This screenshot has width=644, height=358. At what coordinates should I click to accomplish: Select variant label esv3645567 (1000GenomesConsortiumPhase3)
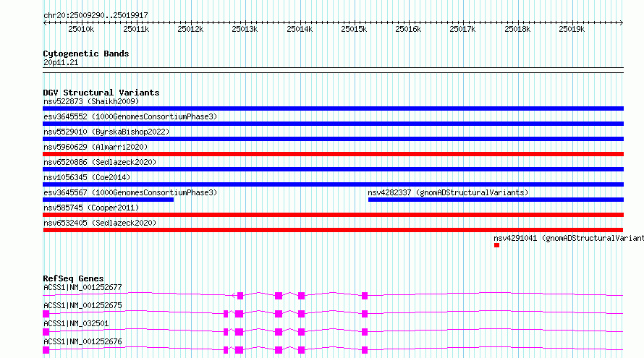point(130,192)
